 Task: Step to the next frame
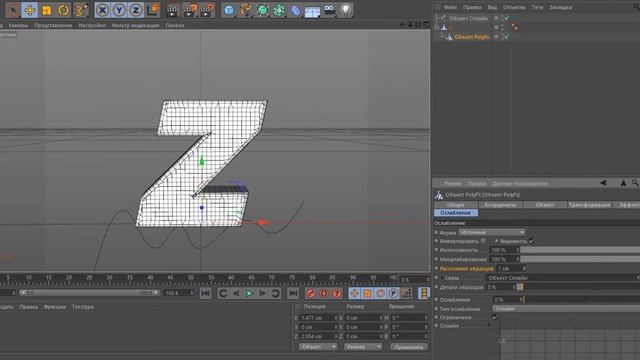click(262, 293)
